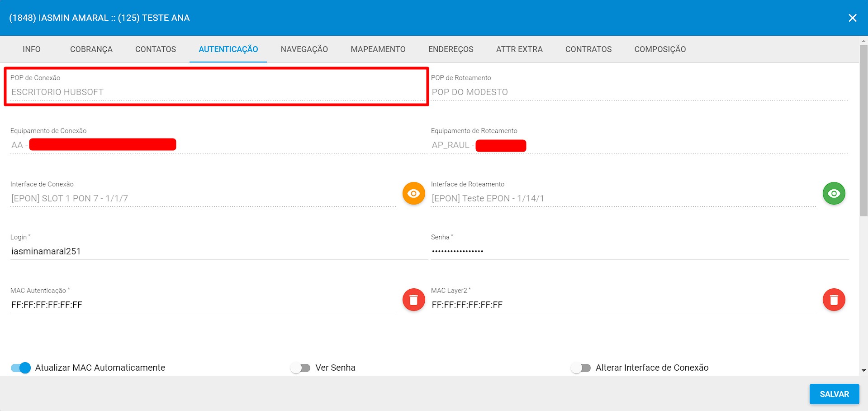Screen dimensions: 868x411
Task: Click the scrollbar up arrow
Action: [x=863, y=41]
